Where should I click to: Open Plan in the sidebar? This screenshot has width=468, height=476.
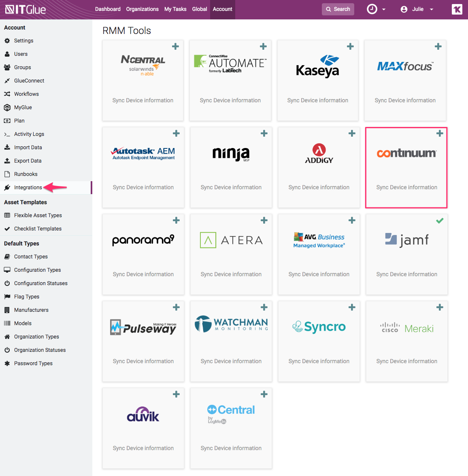(x=46, y=121)
